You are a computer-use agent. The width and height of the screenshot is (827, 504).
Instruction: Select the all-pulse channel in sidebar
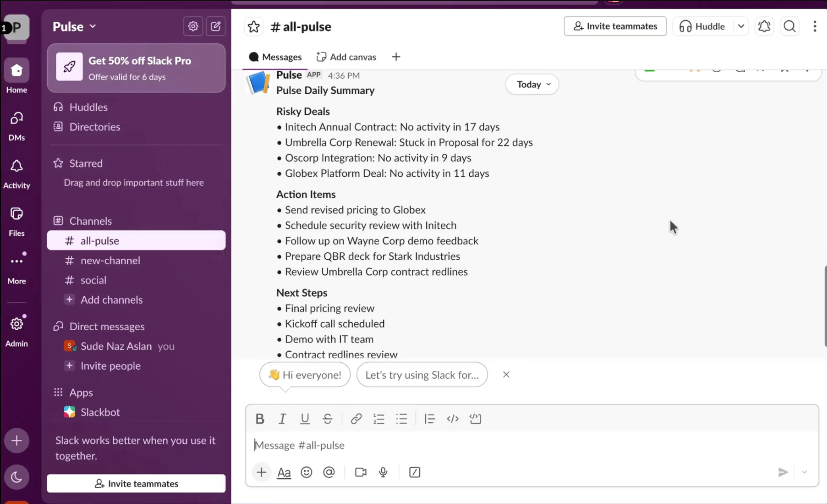click(x=136, y=240)
